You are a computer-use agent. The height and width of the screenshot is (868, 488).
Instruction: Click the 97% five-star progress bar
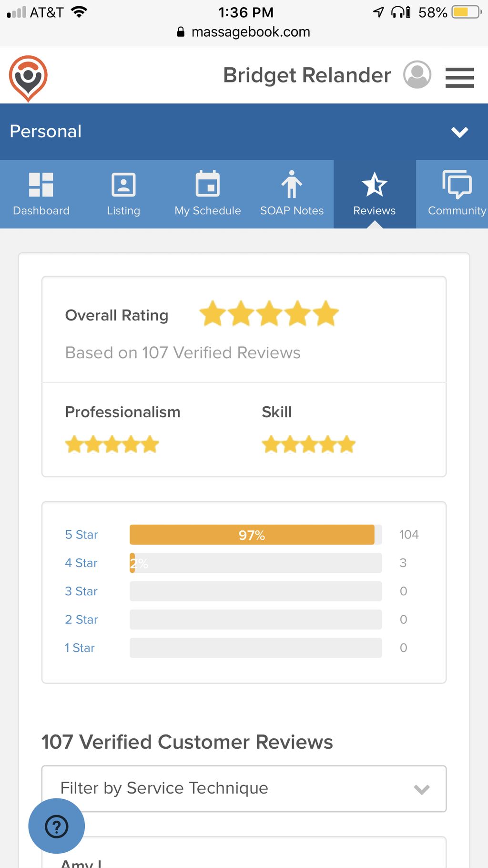point(255,535)
